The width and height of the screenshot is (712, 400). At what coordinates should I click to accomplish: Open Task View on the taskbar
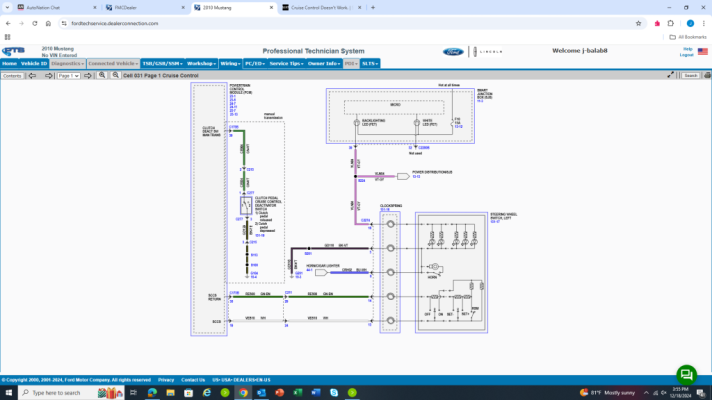coord(134,392)
